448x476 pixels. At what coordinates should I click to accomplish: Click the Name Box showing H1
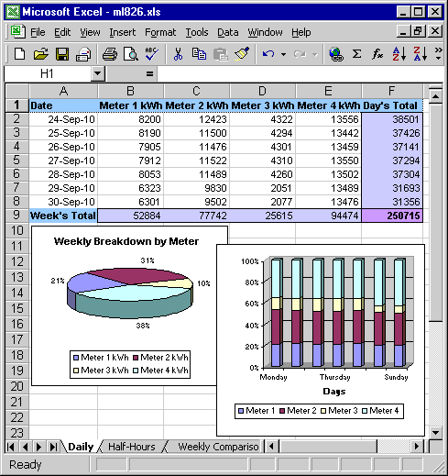48,73
